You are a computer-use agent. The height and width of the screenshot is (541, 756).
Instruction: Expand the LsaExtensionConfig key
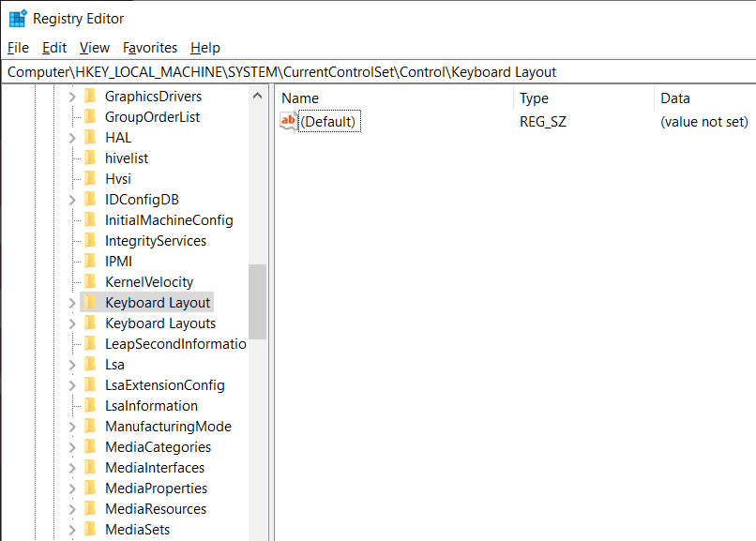coord(72,386)
